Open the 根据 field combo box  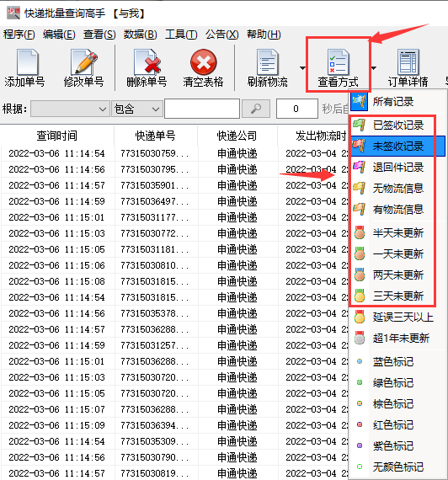(70, 109)
